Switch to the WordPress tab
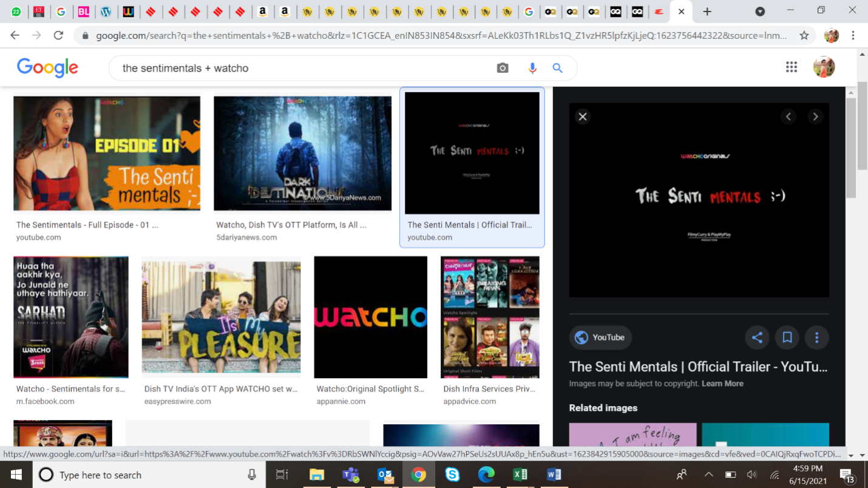The image size is (868, 488). pyautogui.click(x=106, y=12)
